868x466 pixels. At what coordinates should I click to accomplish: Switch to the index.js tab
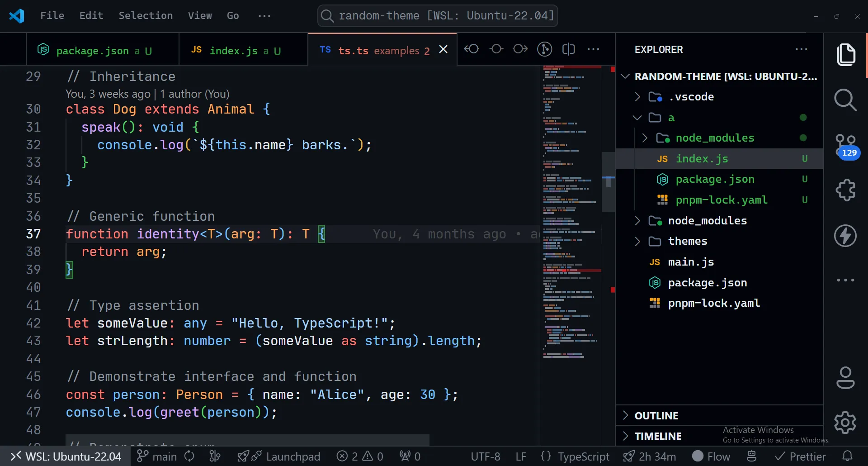click(244, 50)
